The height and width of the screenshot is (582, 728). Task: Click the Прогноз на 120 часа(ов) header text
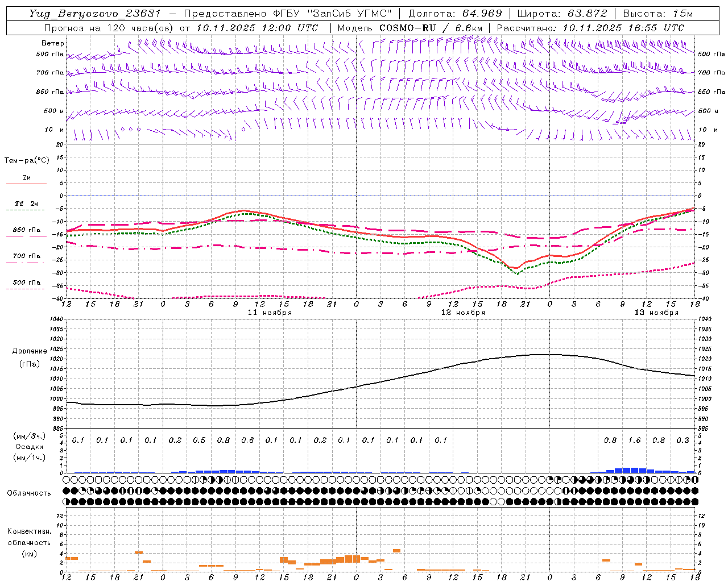coord(110,28)
